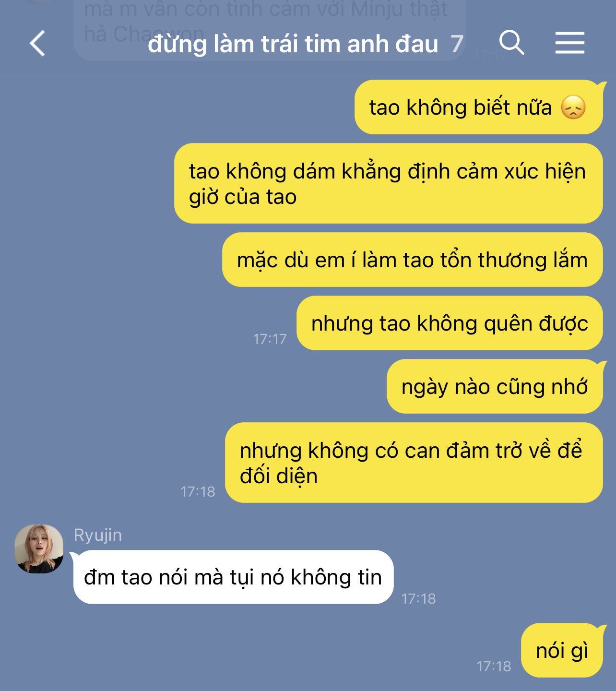Screen dimensions: 616x691
Task: Tap 17:18 timestamp beside nói gì message
Action: tap(494, 666)
